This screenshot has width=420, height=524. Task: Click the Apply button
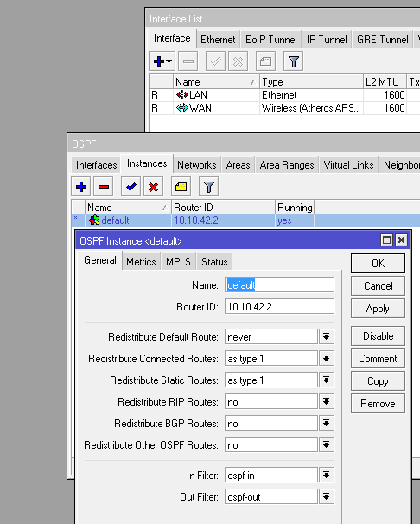(378, 309)
